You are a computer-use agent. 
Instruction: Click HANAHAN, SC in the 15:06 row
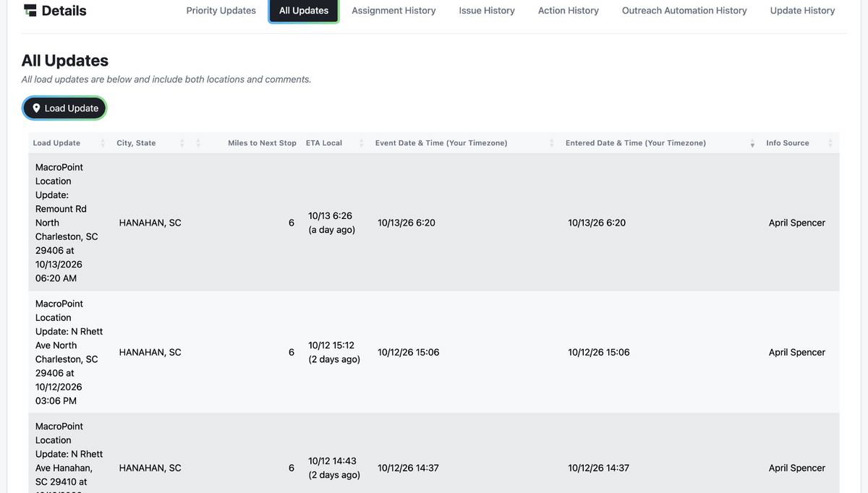tap(150, 352)
